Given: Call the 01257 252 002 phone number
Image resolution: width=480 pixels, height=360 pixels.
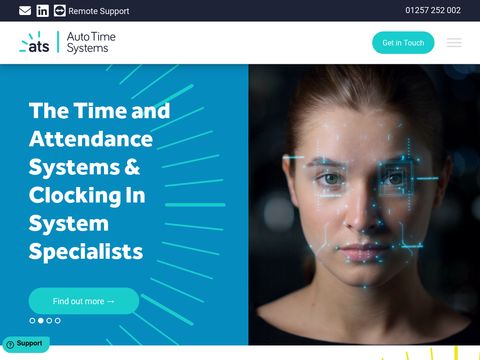Looking at the screenshot, I should coord(433,10).
